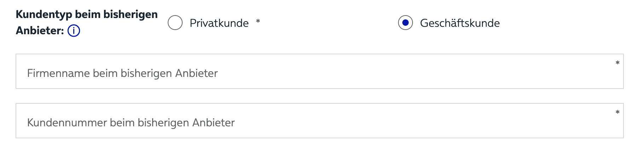Focus the Kundennummer beim bisherigen Anbieter field
The height and width of the screenshot is (151, 644).
pyautogui.click(x=320, y=121)
